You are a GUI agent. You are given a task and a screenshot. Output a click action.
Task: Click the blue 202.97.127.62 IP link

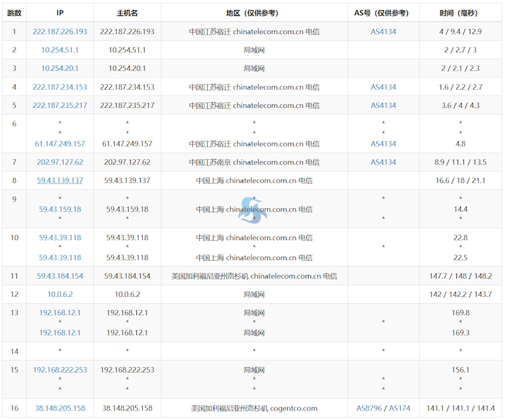point(60,162)
